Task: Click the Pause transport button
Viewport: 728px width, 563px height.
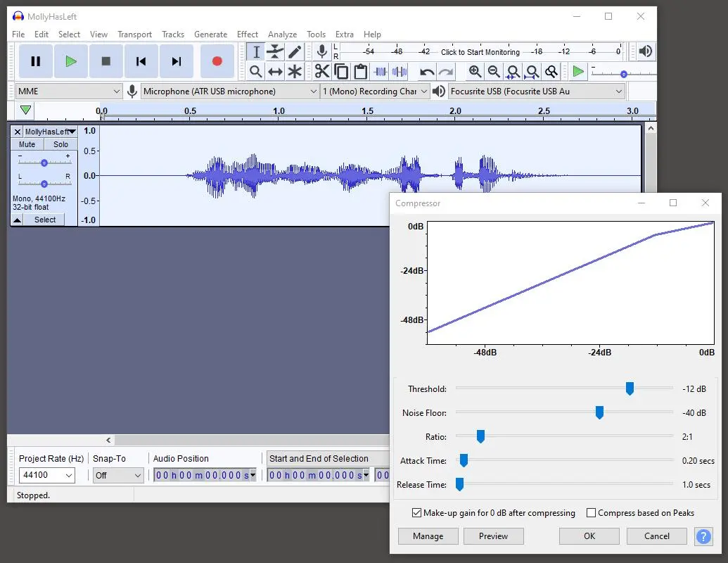Action: [36, 61]
